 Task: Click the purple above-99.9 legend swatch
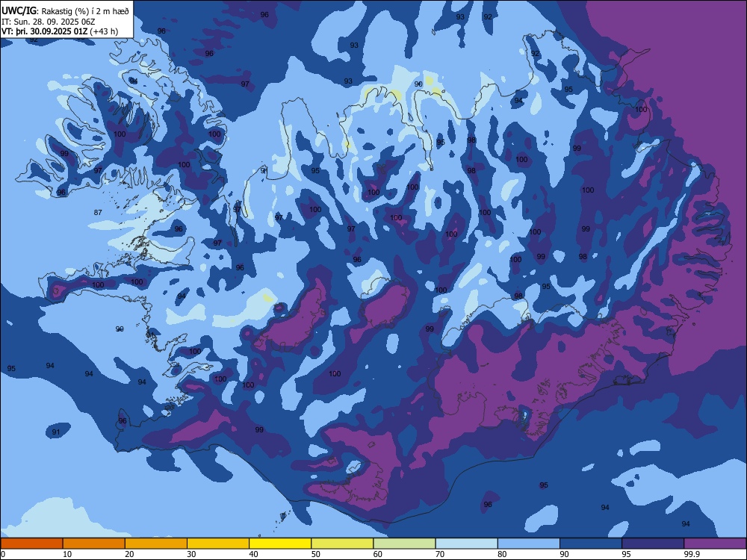tap(715, 544)
